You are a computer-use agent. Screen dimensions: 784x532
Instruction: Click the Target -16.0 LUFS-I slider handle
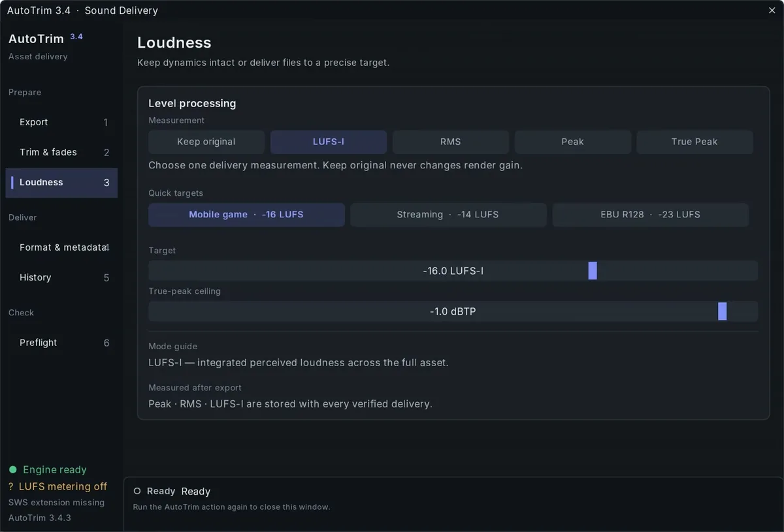pos(593,271)
